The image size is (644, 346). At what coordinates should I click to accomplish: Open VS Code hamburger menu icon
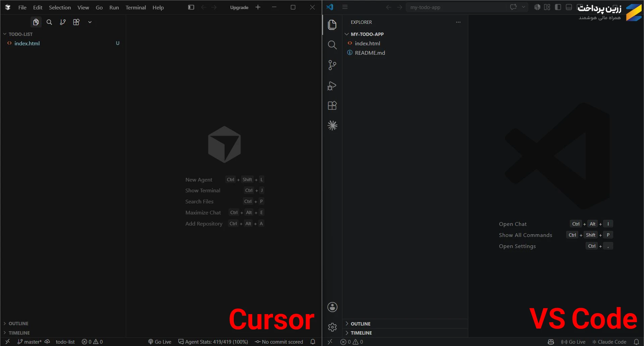(345, 7)
